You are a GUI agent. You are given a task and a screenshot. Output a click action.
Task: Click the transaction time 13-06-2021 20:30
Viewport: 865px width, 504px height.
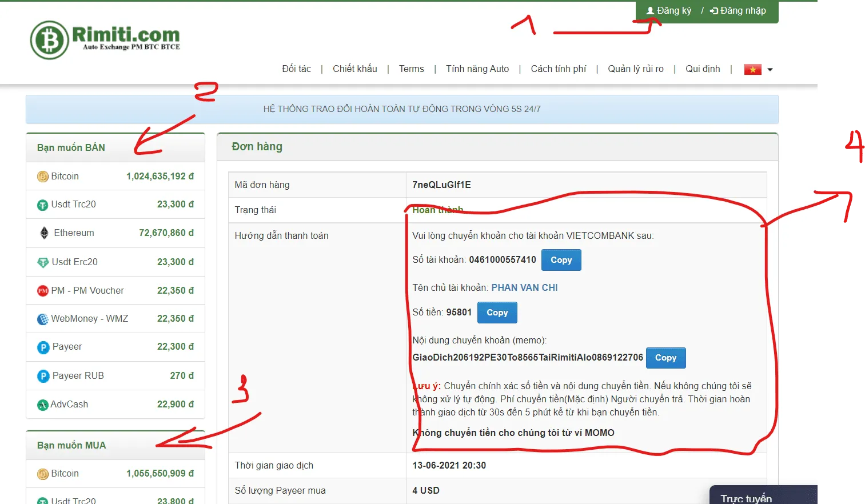point(449,466)
